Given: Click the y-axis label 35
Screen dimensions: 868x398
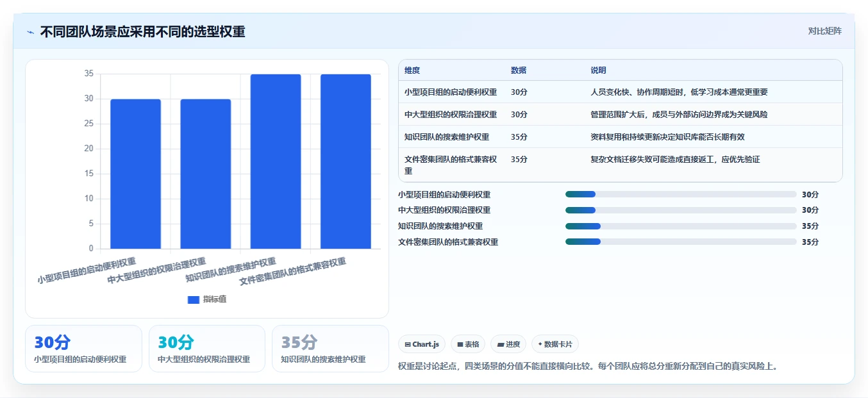Looking at the screenshot, I should click(x=88, y=74).
